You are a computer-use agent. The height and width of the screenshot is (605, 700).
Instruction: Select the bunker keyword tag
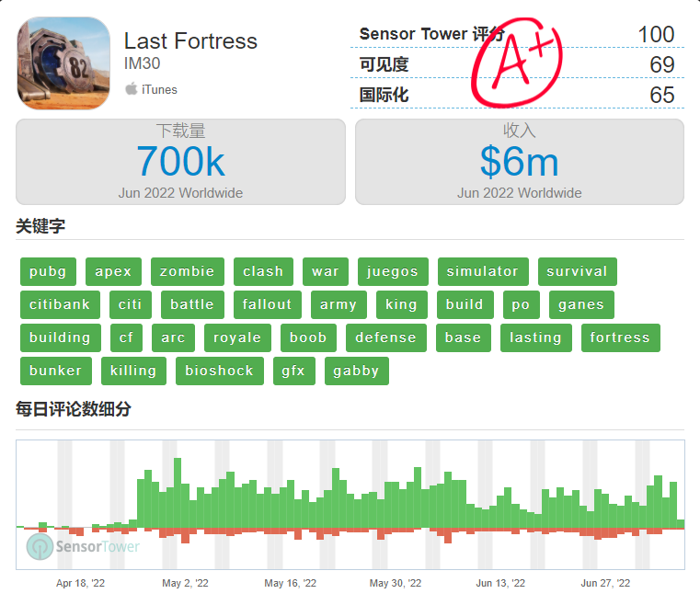coord(56,371)
